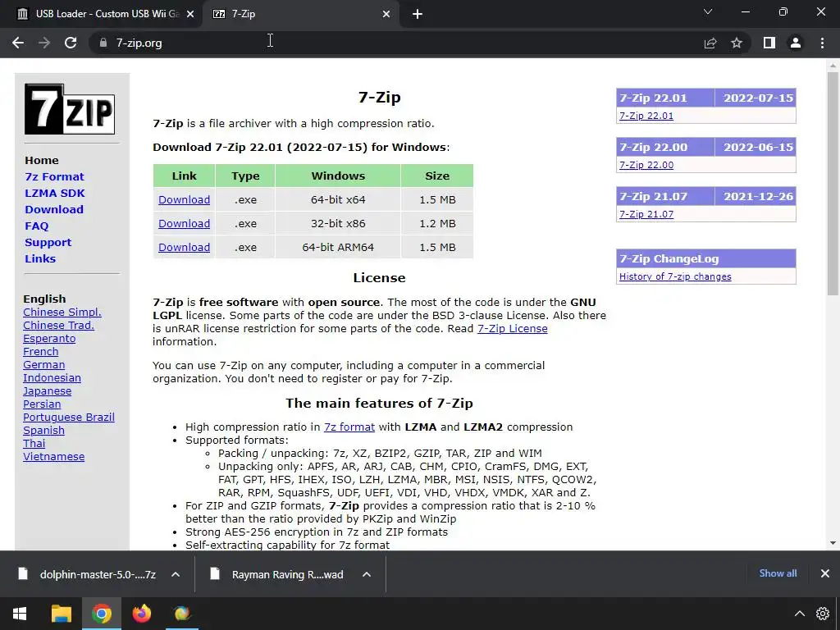Open the taskbar settings gear icon
Screen dimensions: 840x630
[x=822, y=614]
